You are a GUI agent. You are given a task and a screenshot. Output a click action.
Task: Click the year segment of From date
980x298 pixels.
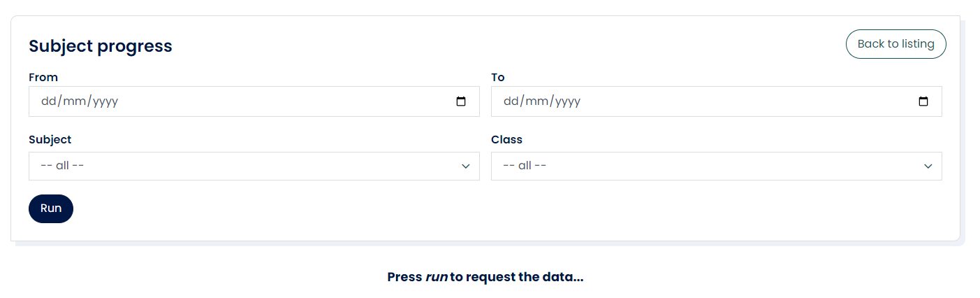(x=105, y=101)
